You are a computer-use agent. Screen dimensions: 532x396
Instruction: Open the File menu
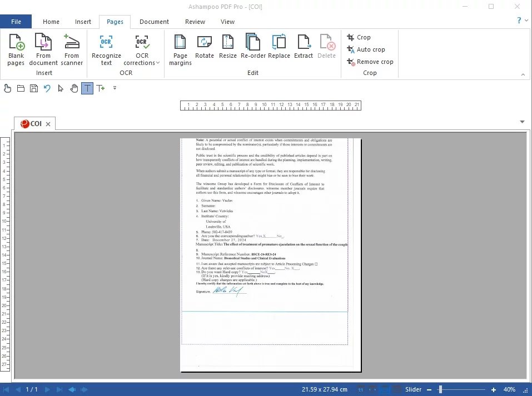16,22
